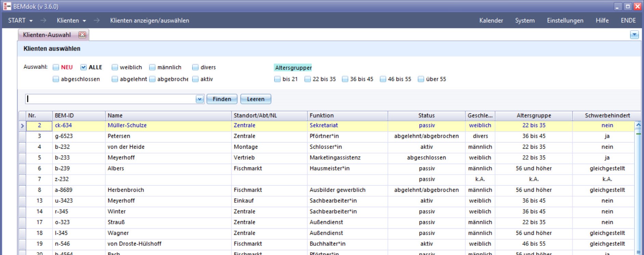Screen dimensions: 644x255
Task: Select age group bis 21 checkbox
Action: pyautogui.click(x=278, y=79)
